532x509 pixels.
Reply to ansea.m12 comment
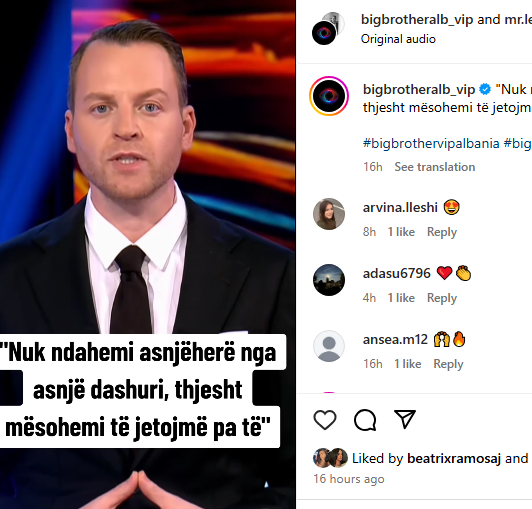[448, 364]
